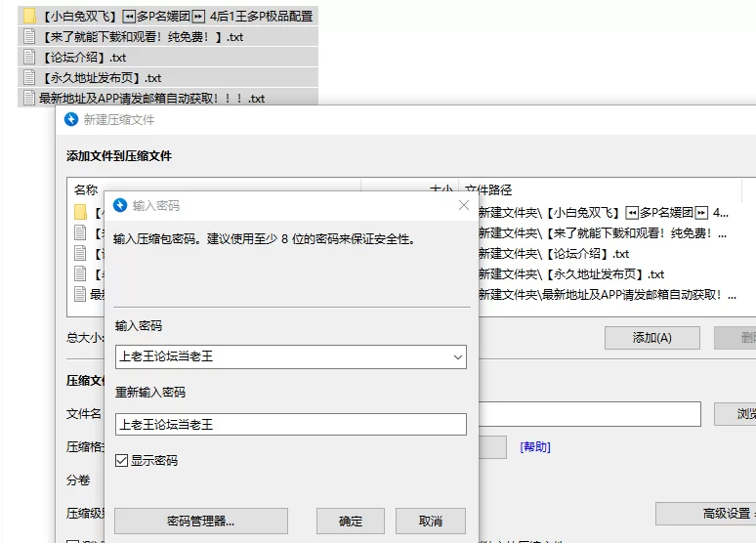
Task: Select the 【小白兔双飞】 folder row in explorer
Action: [168, 16]
